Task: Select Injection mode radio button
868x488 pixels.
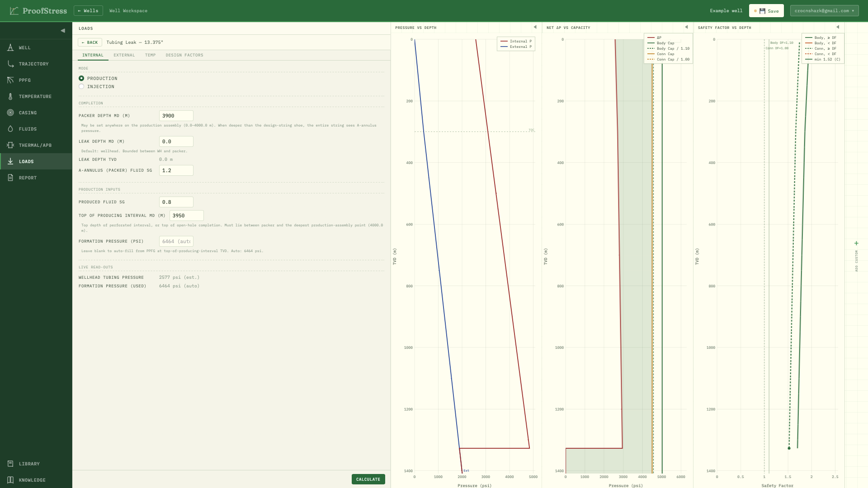Action: click(x=81, y=86)
